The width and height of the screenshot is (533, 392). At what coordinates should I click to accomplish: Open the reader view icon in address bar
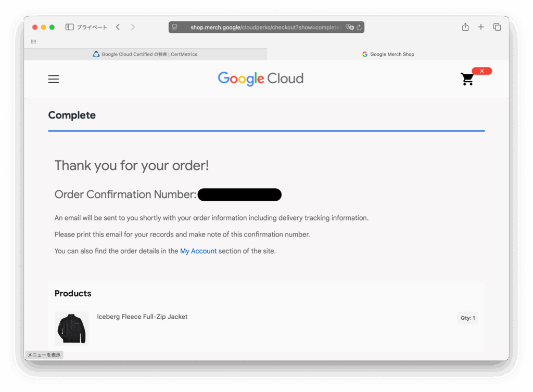[174, 27]
